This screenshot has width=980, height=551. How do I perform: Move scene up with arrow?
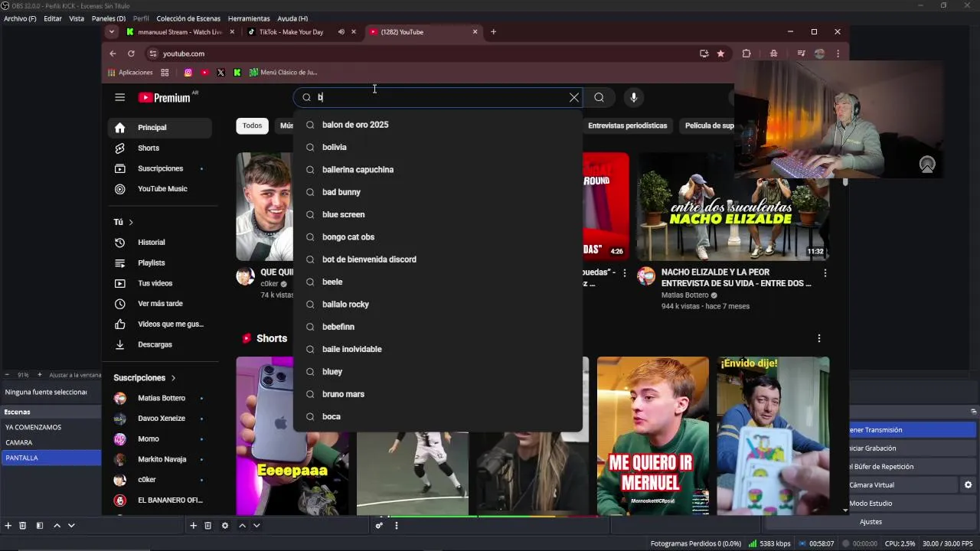pyautogui.click(x=57, y=526)
